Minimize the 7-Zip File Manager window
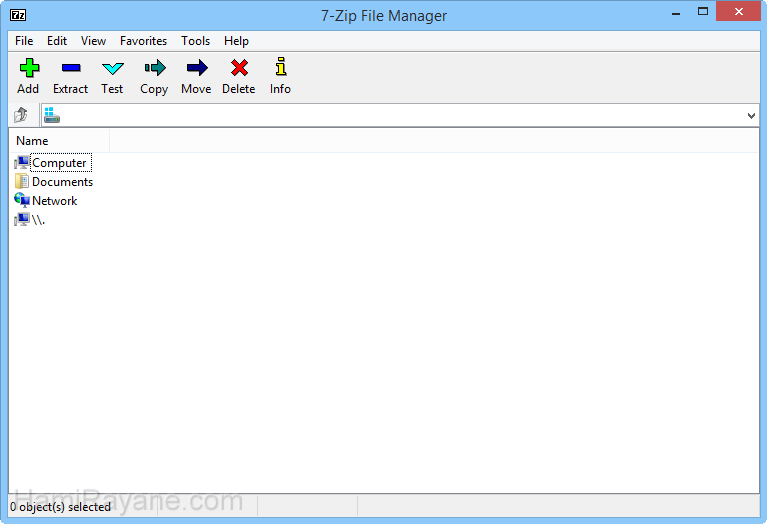 676,14
